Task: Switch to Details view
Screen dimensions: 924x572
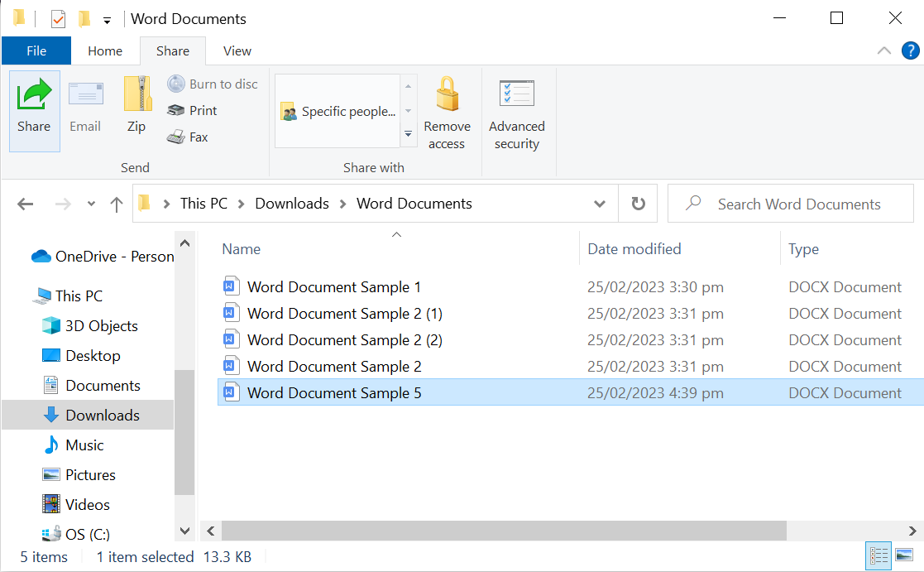Action: coord(879,556)
